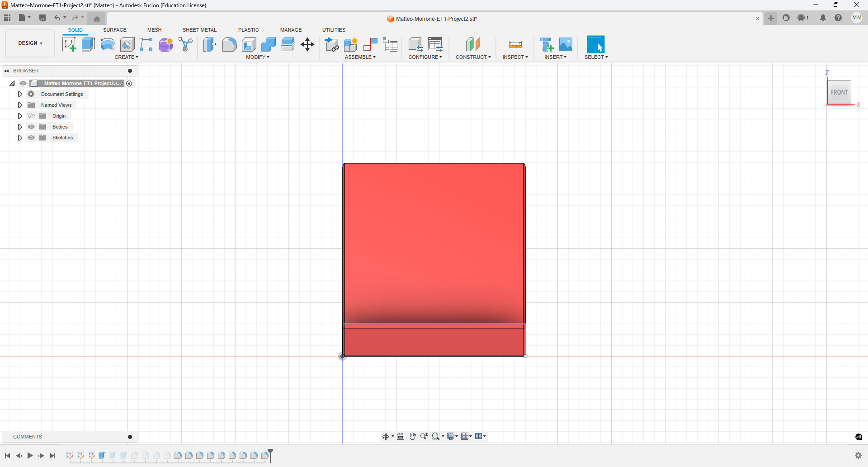
Task: Open the Assemble menu
Action: pos(360,57)
